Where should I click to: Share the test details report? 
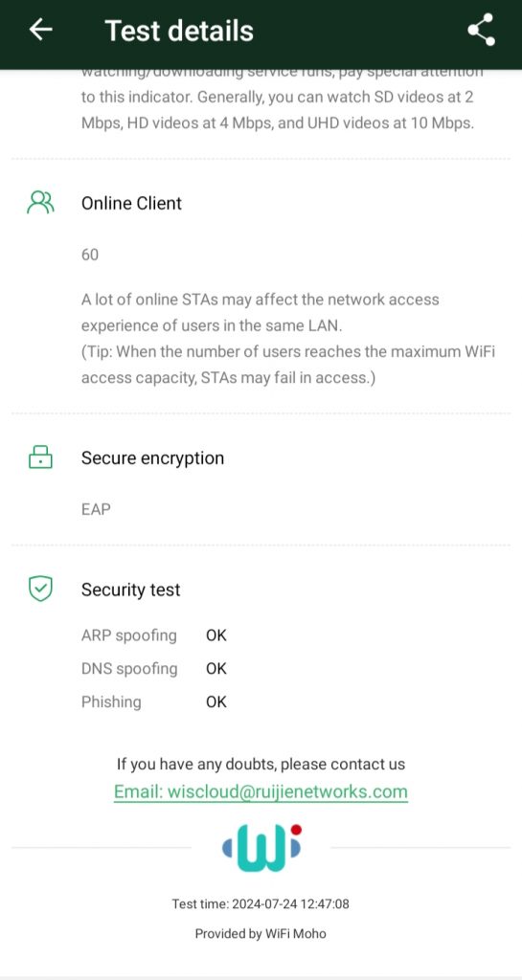[482, 30]
